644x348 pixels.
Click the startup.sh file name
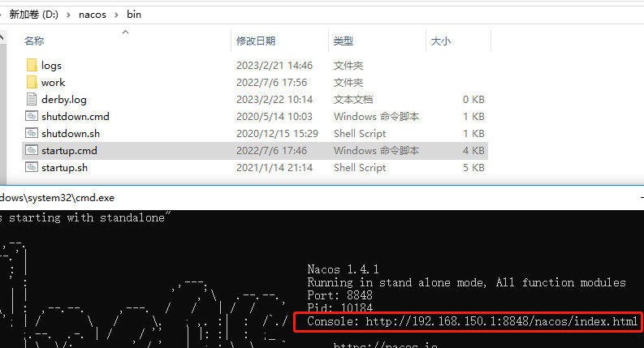point(64,167)
